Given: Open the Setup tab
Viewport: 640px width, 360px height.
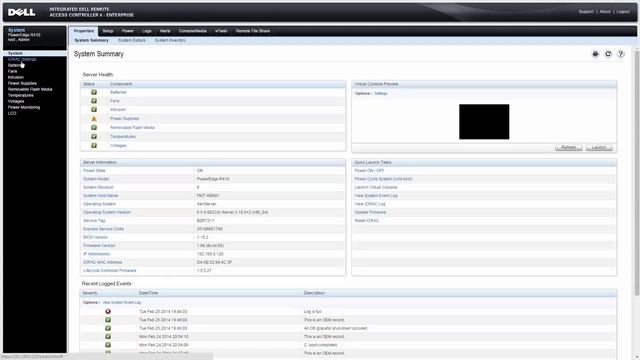Looking at the screenshot, I should click(x=108, y=31).
